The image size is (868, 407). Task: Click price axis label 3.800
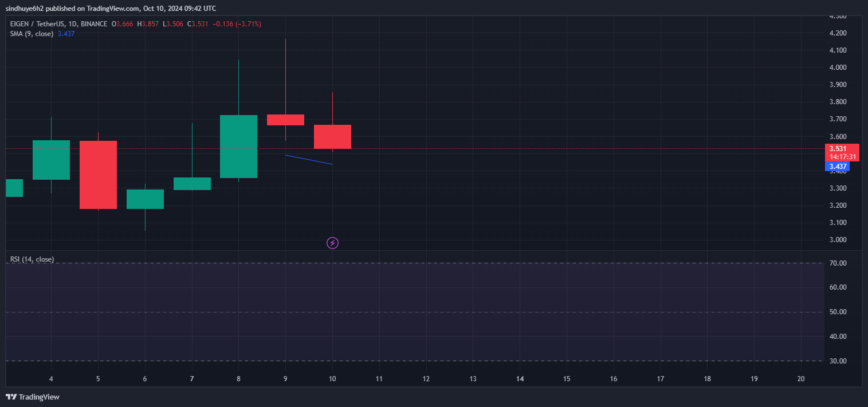tap(838, 102)
